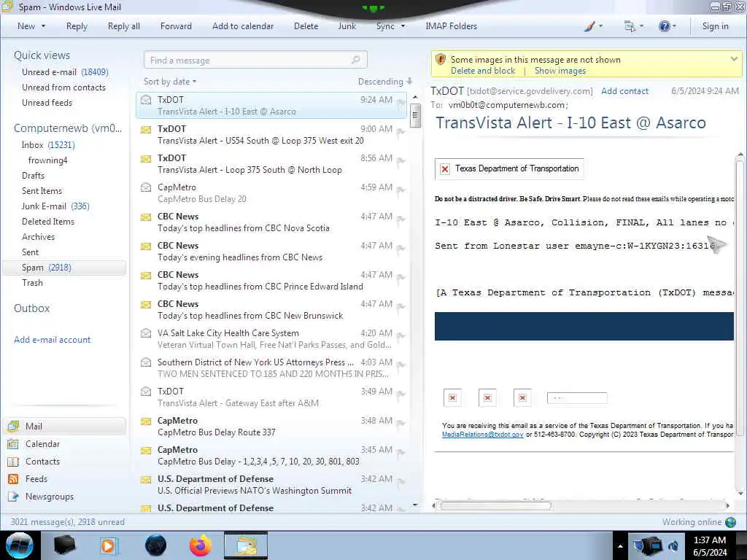Open the Help question mark icon

tap(667, 26)
